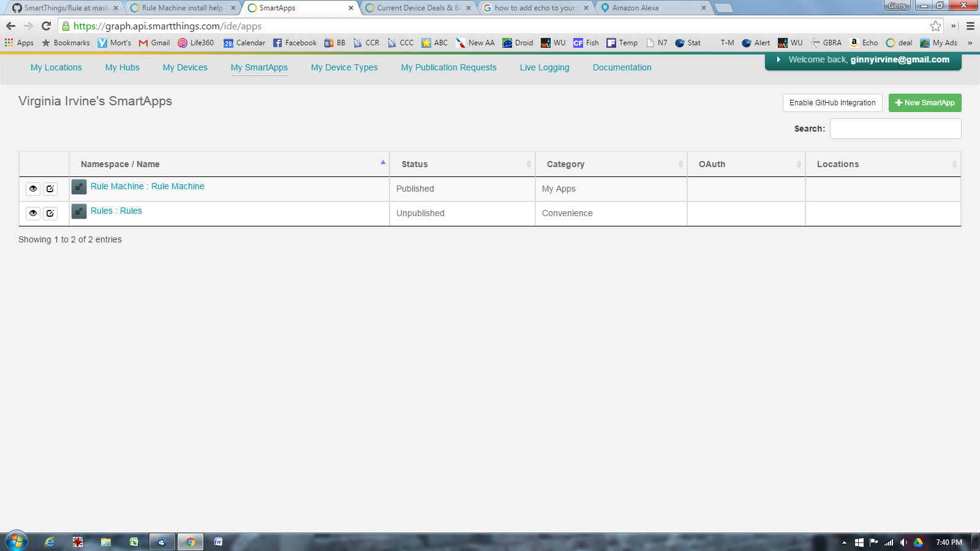Open the My Ads bookmark
Viewport: 980px width, 551px height.
[x=938, y=43]
